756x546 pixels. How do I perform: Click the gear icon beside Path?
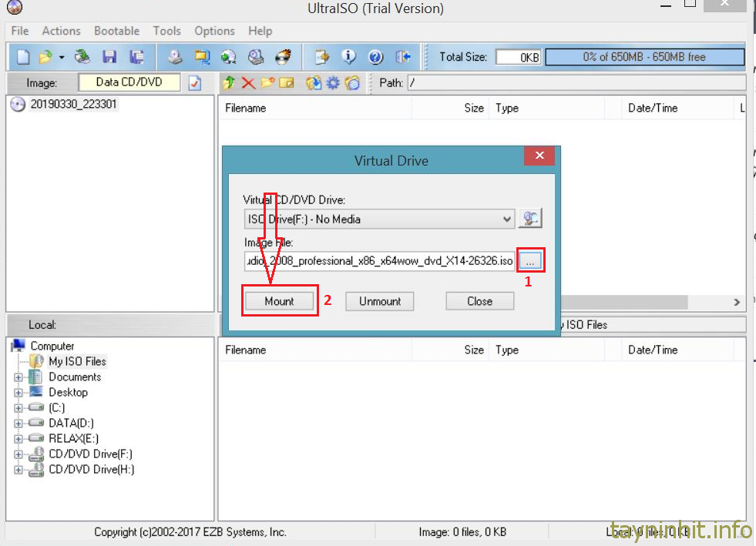(333, 82)
